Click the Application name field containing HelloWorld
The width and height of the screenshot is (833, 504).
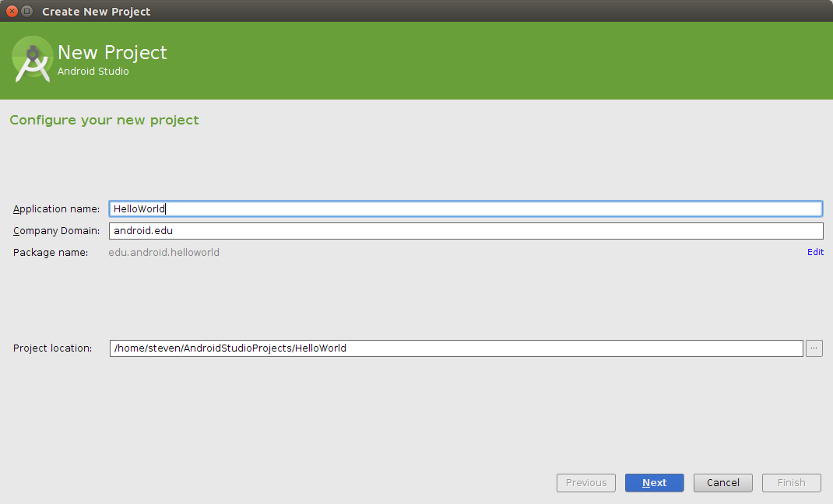(466, 208)
